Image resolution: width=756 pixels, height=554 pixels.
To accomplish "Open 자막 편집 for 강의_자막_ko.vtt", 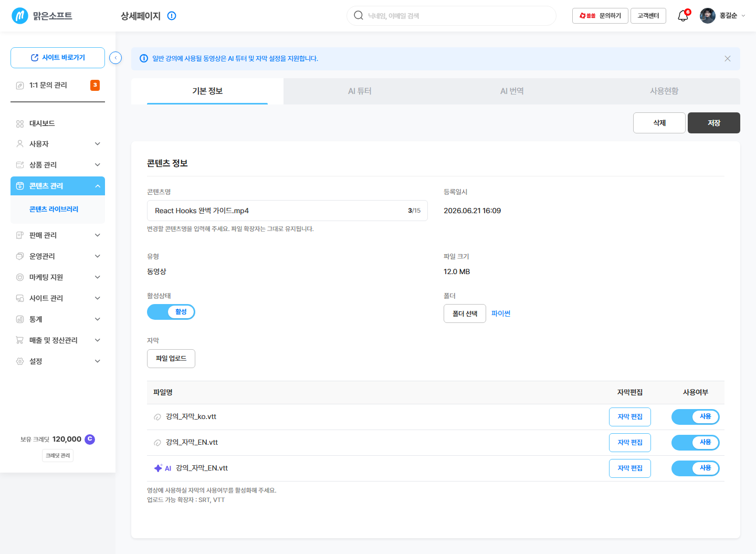I will (630, 417).
